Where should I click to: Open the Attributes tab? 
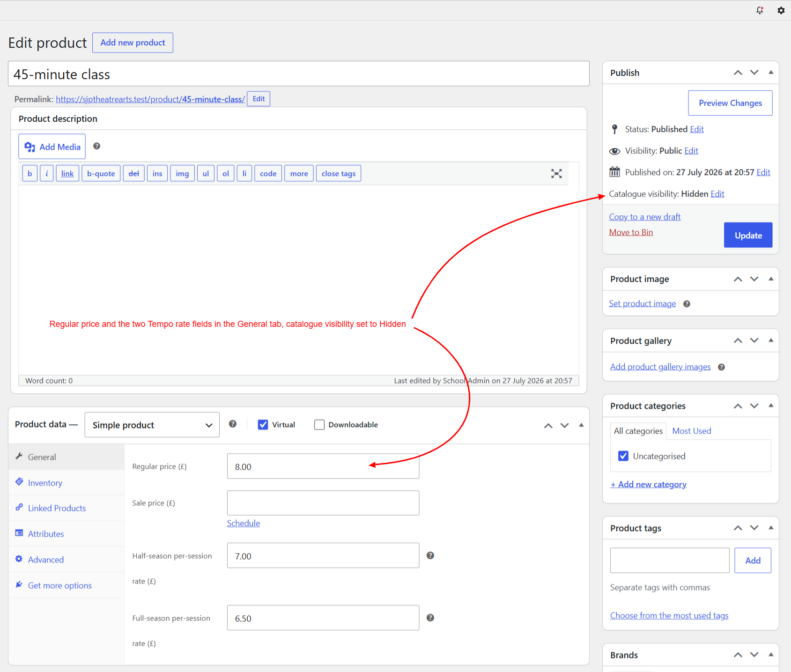coord(67,534)
